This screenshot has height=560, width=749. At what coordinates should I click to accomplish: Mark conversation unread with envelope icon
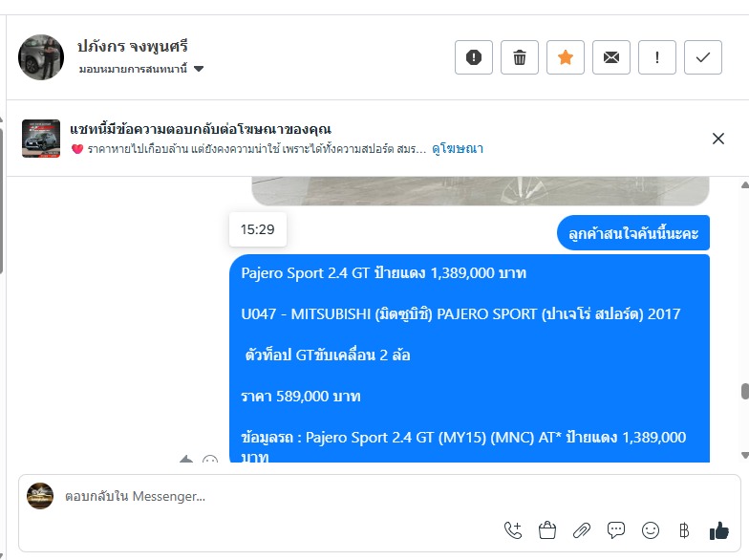click(x=611, y=57)
